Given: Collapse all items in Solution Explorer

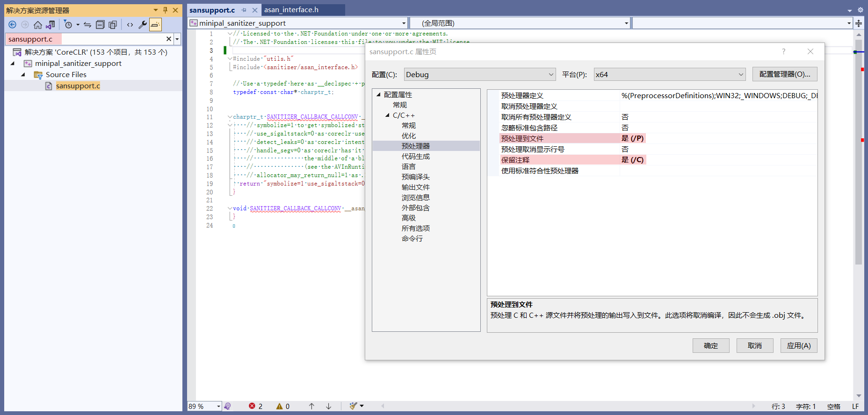Looking at the screenshot, I should pos(100,25).
